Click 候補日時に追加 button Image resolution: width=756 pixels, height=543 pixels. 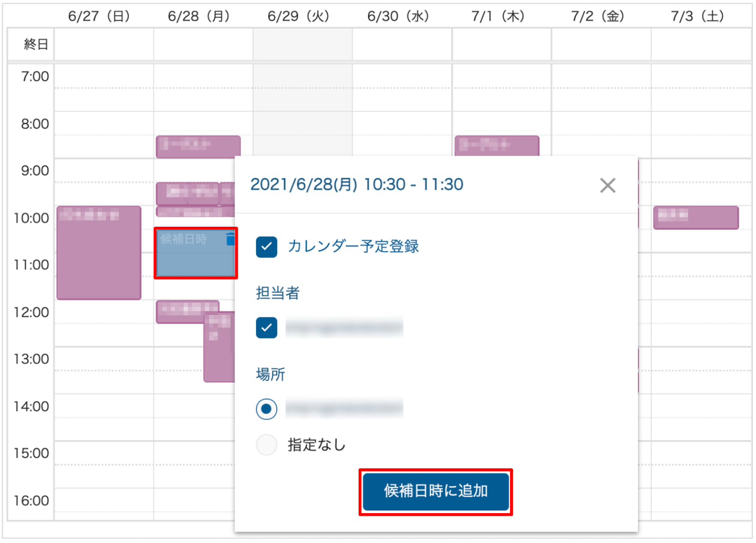[435, 492]
